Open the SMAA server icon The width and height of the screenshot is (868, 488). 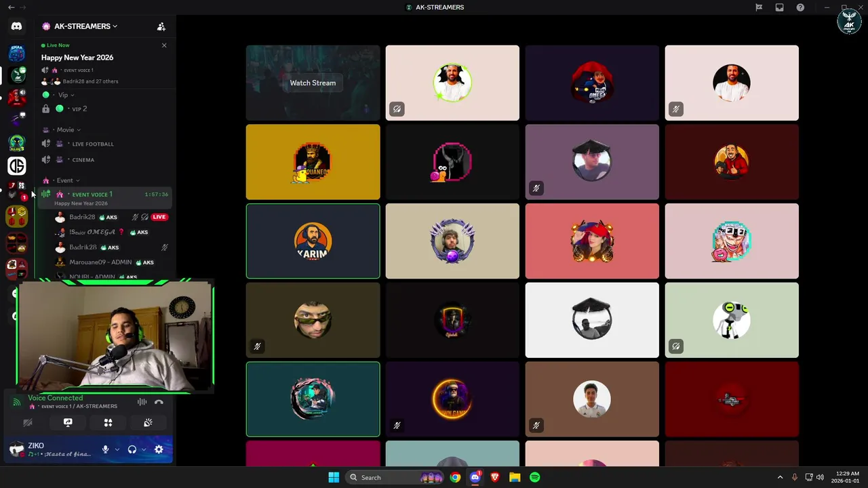pyautogui.click(x=16, y=53)
